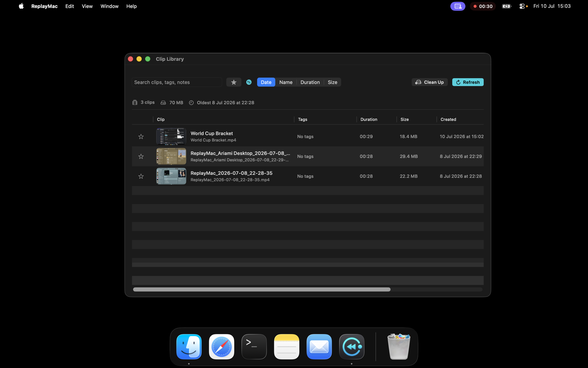Click the 00:30 recording indicator

tap(483, 6)
